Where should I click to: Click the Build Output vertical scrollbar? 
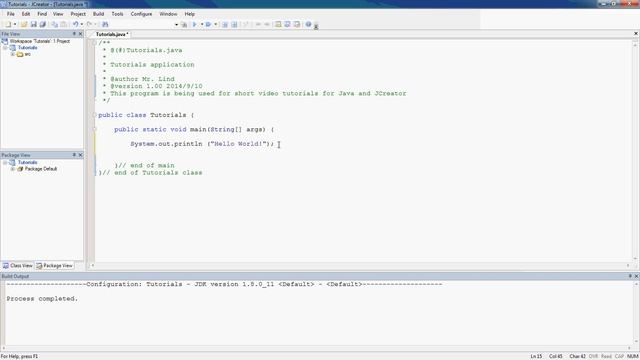click(x=636, y=313)
